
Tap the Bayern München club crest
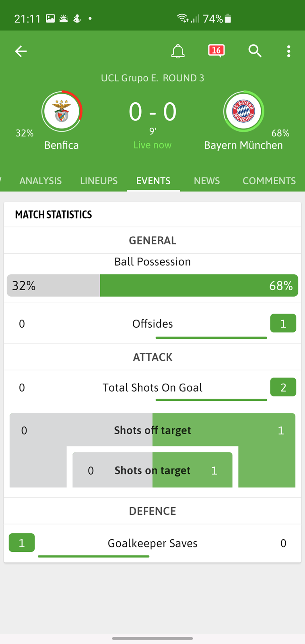(x=243, y=111)
